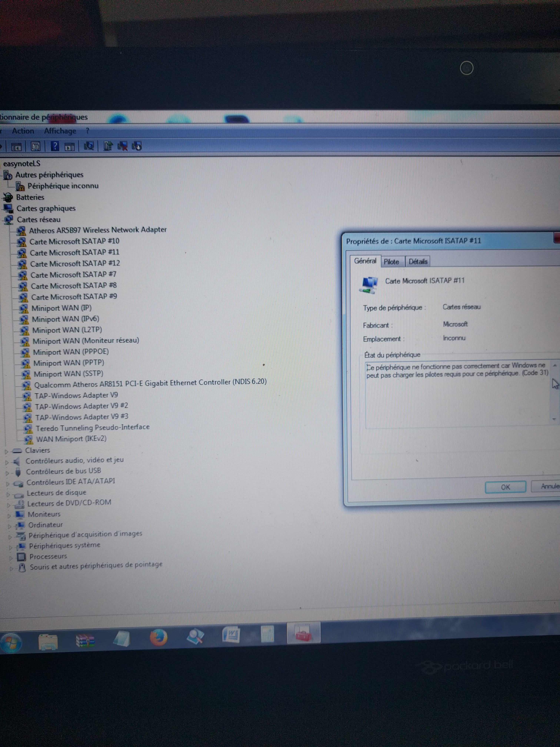Switch to the Détails tab
The width and height of the screenshot is (560, 747).
pos(418,261)
